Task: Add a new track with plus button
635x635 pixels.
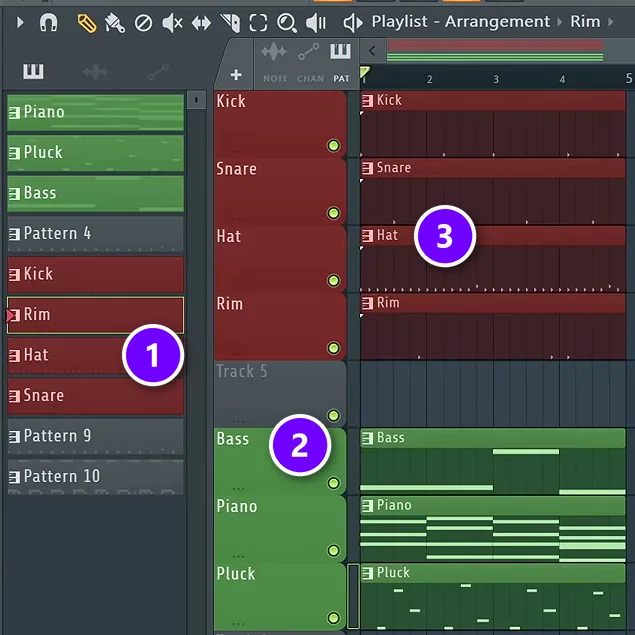Action: (x=236, y=75)
